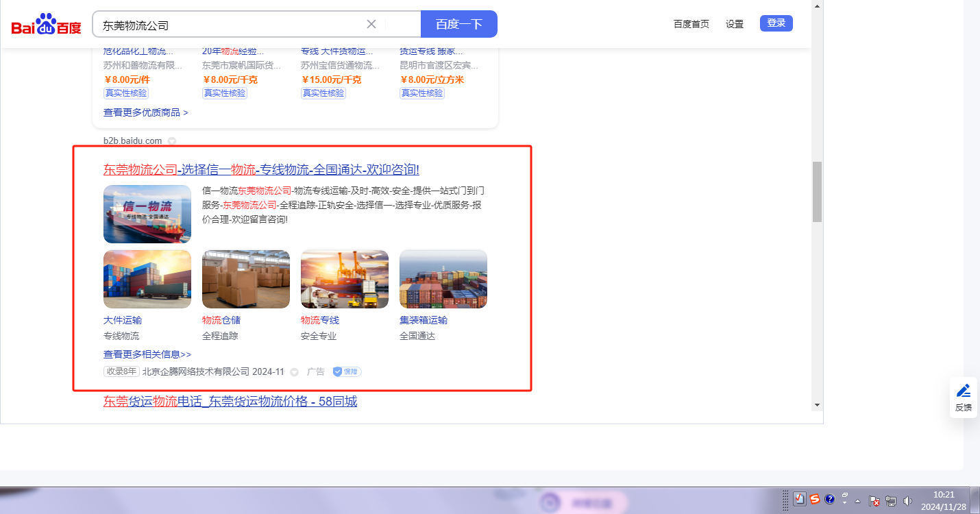Open the 查看更多相关信息>> link
The height and width of the screenshot is (514, 980).
147,354
